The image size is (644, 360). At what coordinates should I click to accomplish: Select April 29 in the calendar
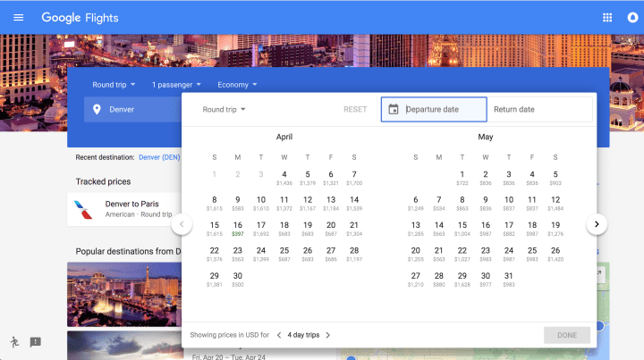coord(215,280)
